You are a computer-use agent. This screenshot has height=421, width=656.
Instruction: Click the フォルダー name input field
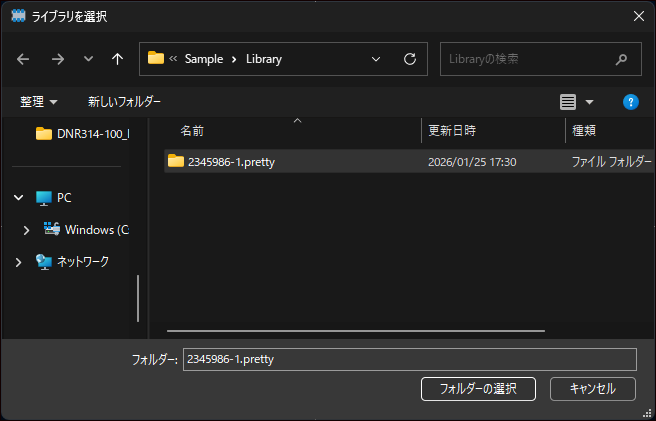pyautogui.click(x=408, y=359)
